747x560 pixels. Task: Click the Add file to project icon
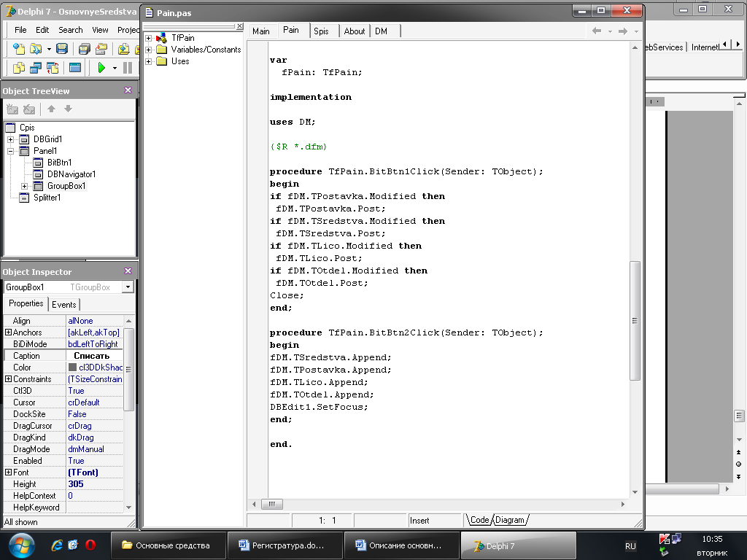click(123, 49)
